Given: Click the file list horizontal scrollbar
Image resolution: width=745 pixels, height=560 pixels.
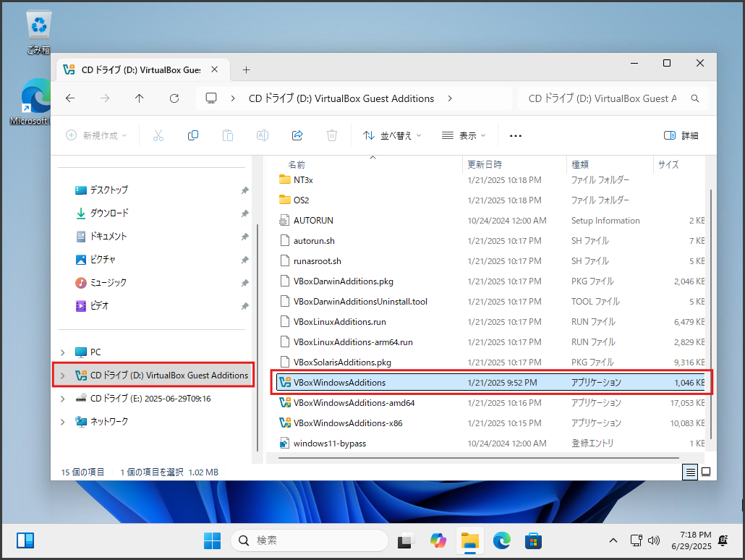Looking at the screenshot, I should (478, 458).
